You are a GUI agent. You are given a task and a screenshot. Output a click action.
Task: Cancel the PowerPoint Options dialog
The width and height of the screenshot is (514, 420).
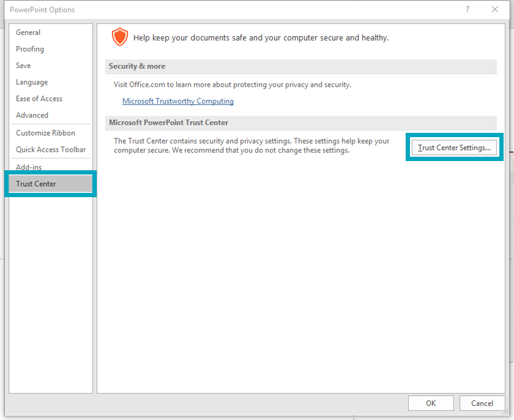(x=482, y=403)
